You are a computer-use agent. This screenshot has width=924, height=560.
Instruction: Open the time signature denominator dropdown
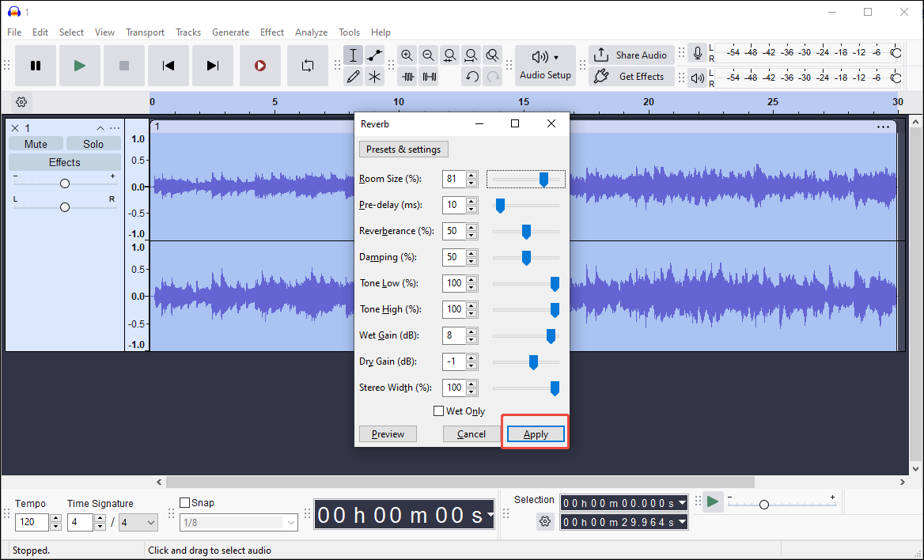coord(138,523)
